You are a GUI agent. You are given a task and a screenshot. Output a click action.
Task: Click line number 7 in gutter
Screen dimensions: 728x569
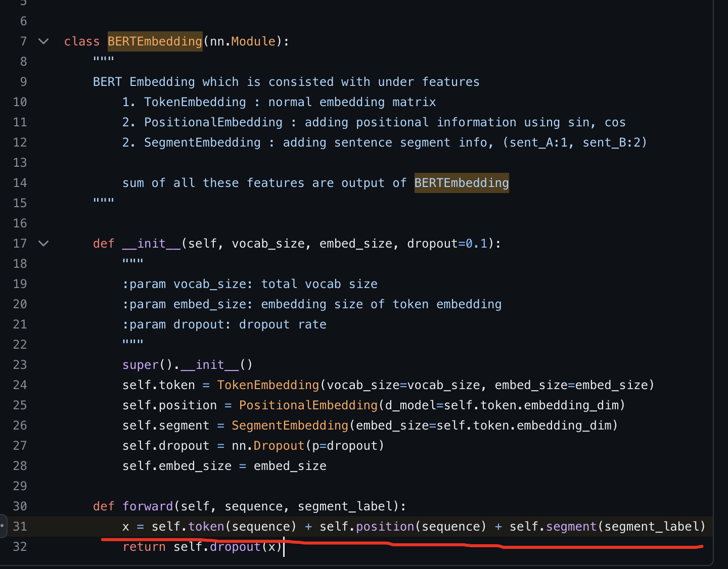tap(23, 41)
